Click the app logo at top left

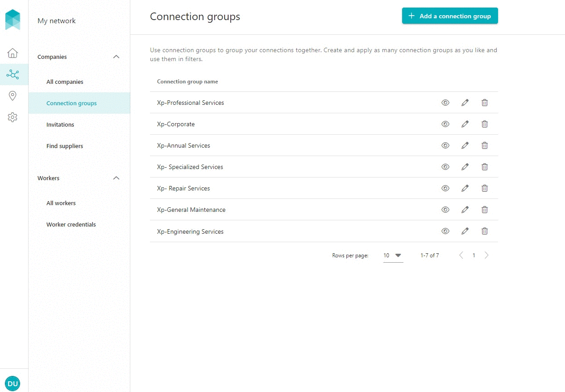click(12, 20)
